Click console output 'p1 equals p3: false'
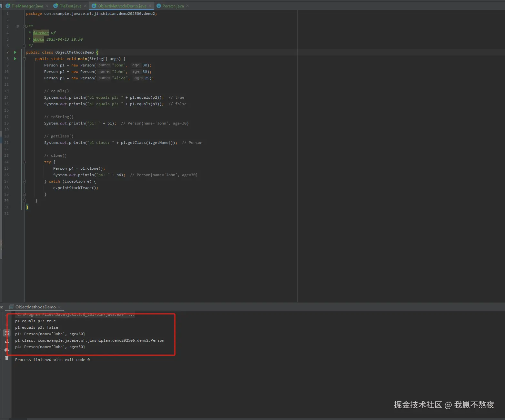Screen dimensions: 505x420 (x=36, y=327)
